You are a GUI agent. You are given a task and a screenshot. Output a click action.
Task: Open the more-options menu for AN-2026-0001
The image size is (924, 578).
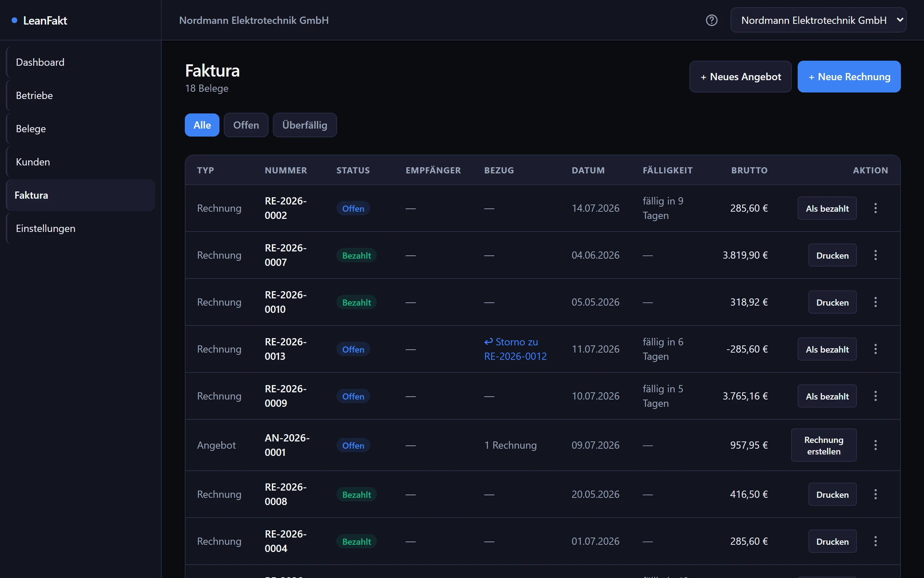(876, 445)
